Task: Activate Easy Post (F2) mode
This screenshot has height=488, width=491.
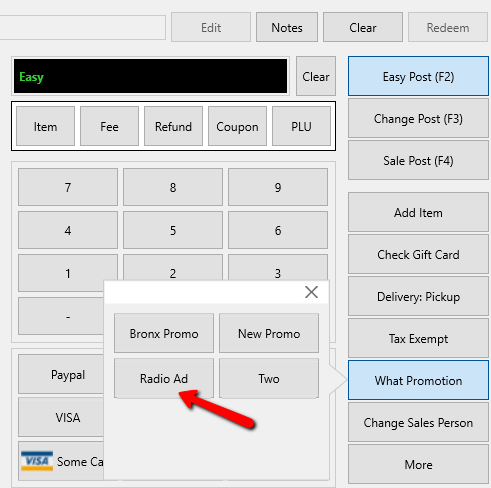Action: (x=418, y=76)
